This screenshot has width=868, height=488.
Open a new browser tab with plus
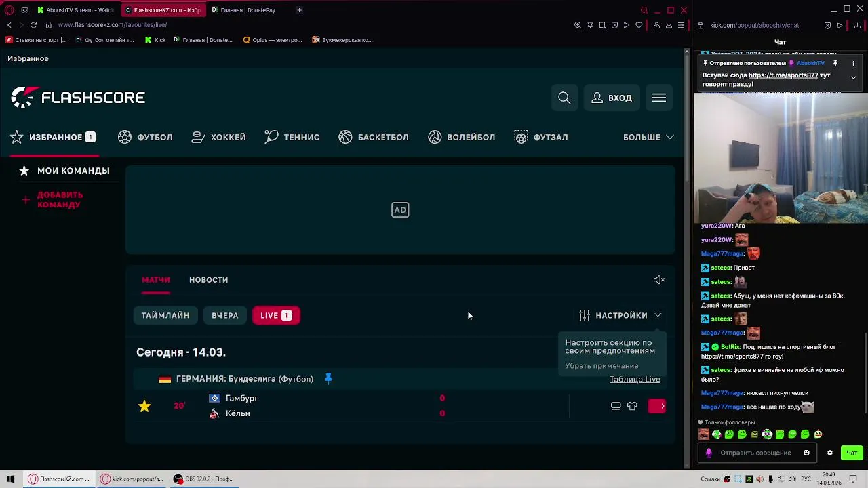300,10
